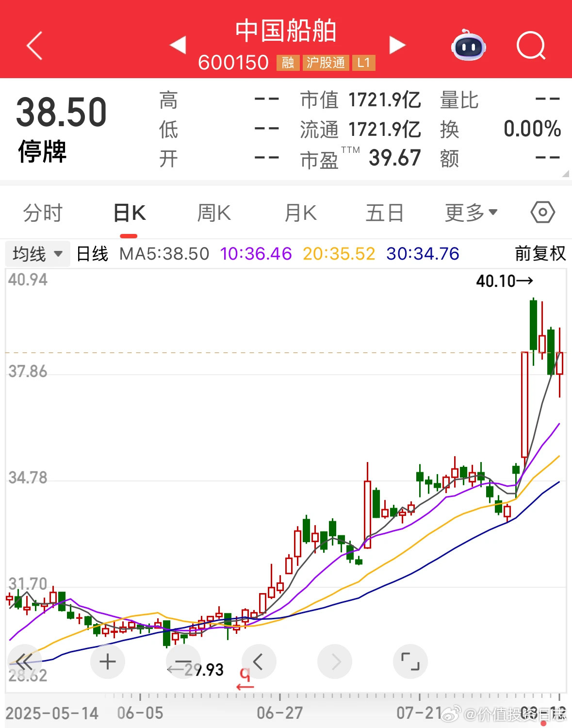Tap the 融 margin trading badge
572x728 pixels.
pos(288,63)
